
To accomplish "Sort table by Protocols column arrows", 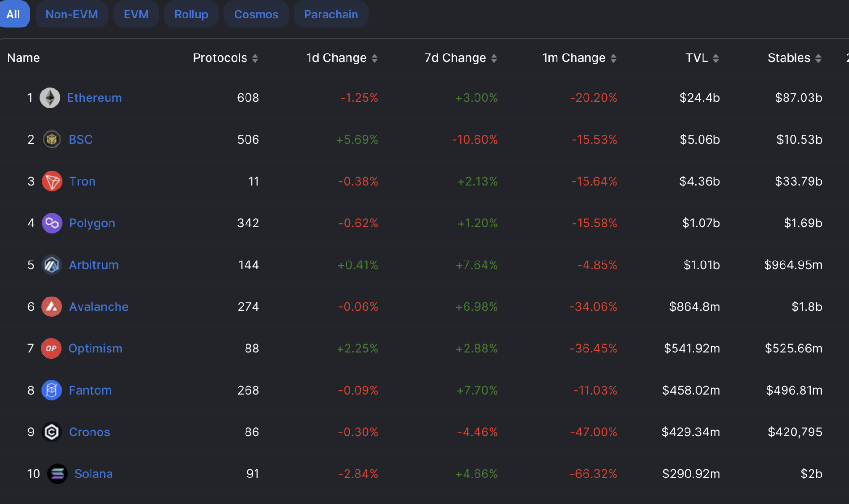I will click(255, 58).
